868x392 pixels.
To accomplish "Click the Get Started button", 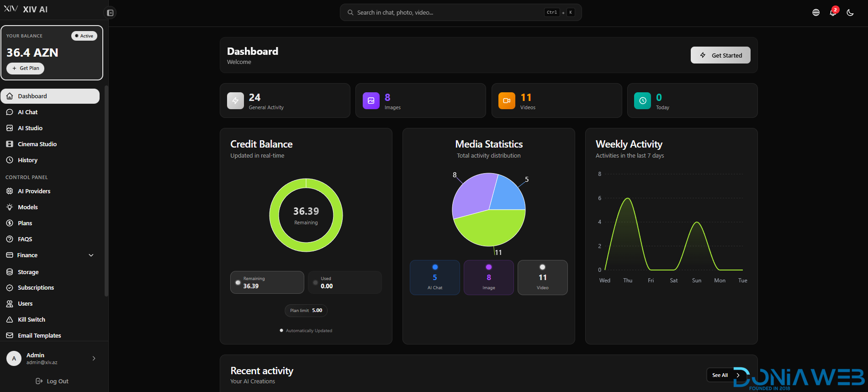I will point(720,55).
